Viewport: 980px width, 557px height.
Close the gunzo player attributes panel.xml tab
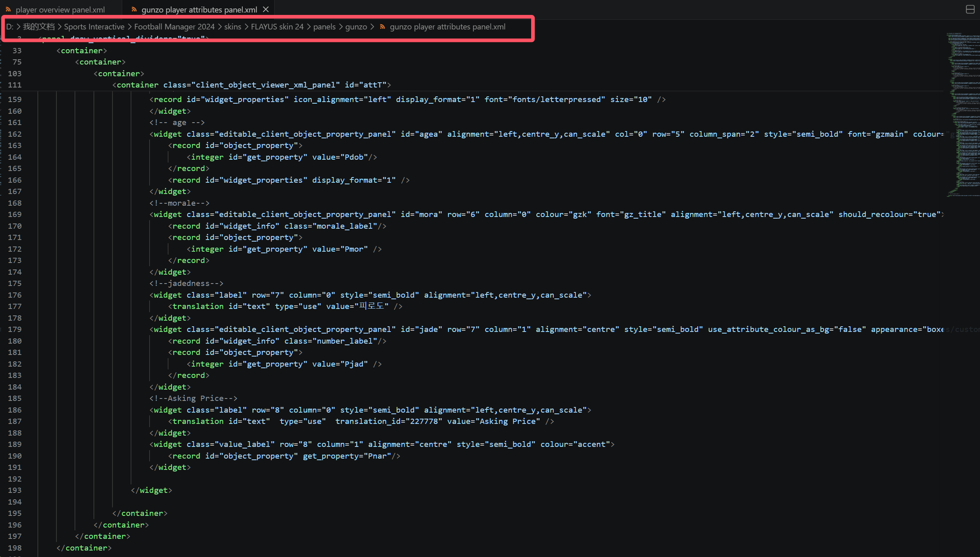pyautogui.click(x=266, y=9)
